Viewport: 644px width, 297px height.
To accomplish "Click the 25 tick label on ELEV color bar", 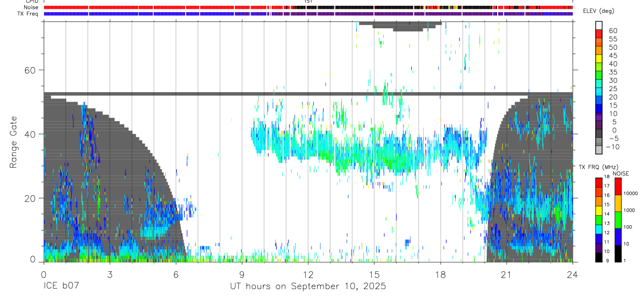I will [613, 89].
